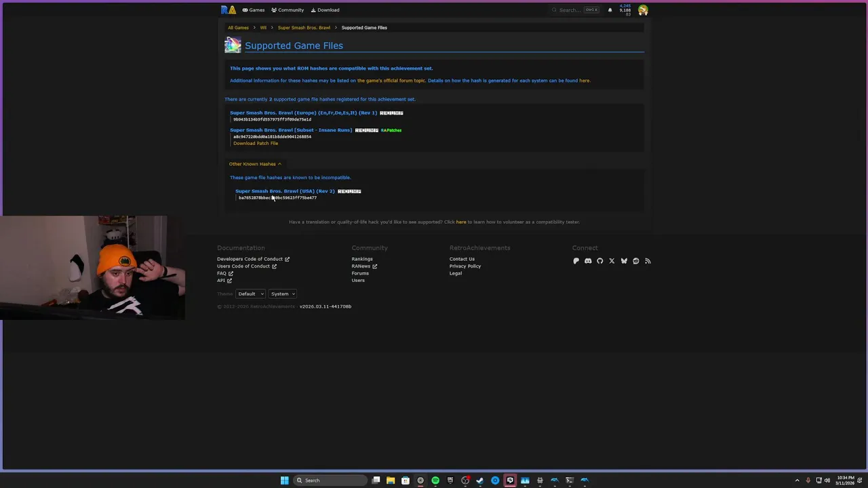868x488 pixels.
Task: Open the Games menu
Action: coord(254,9)
